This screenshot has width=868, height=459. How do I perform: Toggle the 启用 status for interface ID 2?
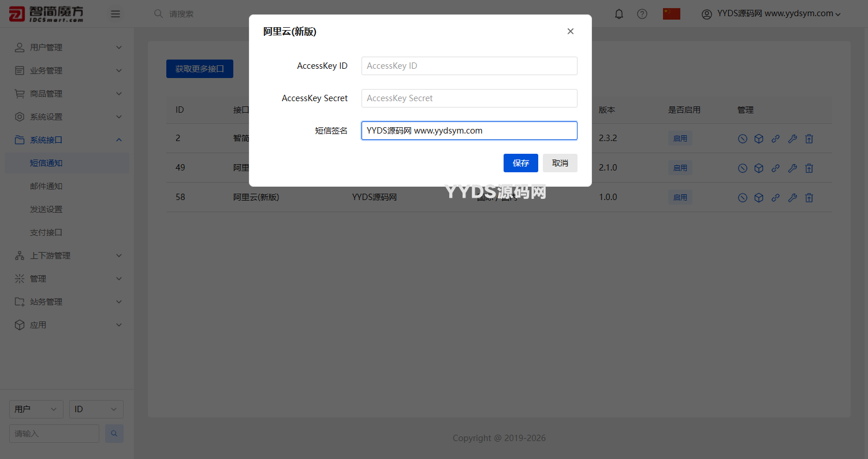(680, 138)
